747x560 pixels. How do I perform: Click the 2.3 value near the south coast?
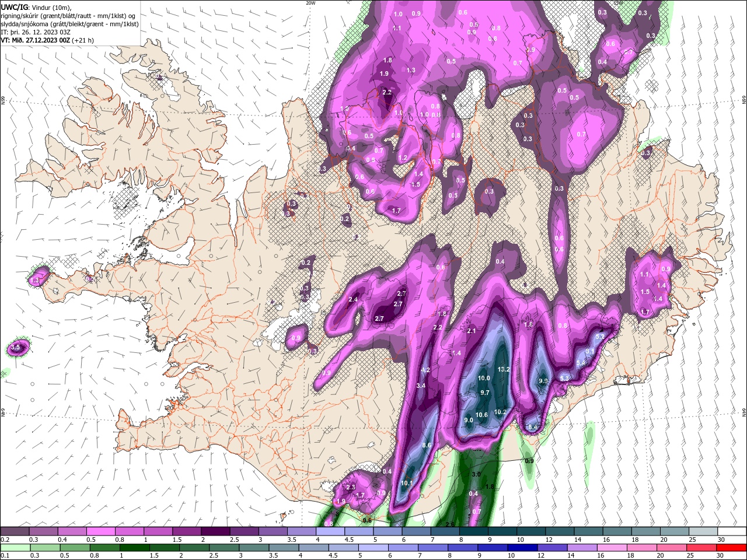click(351, 487)
